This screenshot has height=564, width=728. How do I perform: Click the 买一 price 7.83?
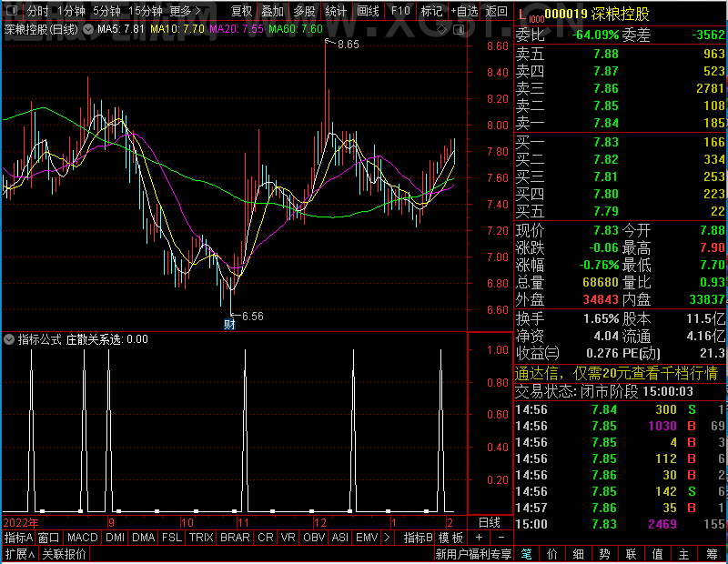coord(606,142)
